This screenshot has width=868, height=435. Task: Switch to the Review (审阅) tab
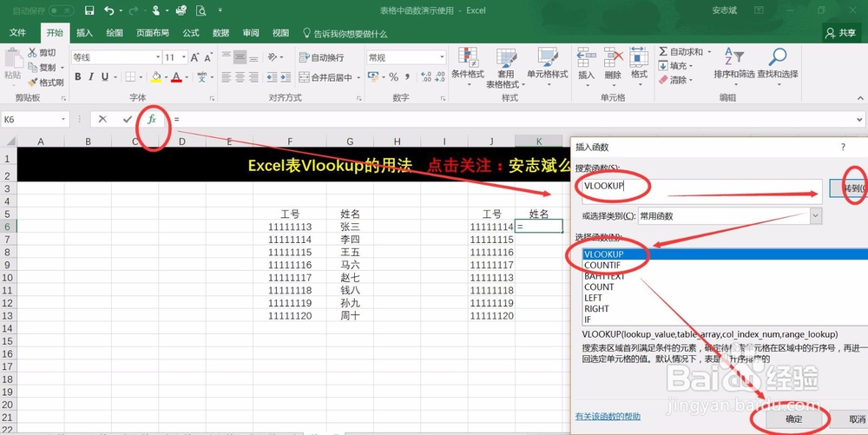(251, 33)
